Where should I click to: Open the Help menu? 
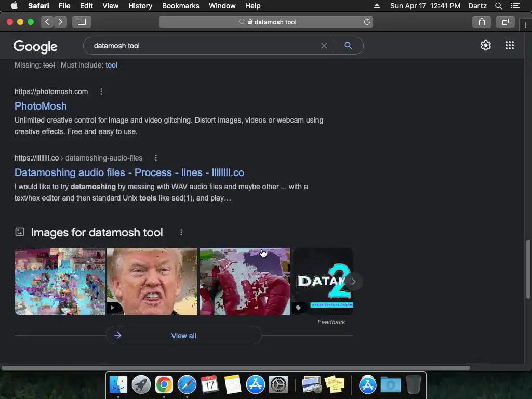point(253,6)
